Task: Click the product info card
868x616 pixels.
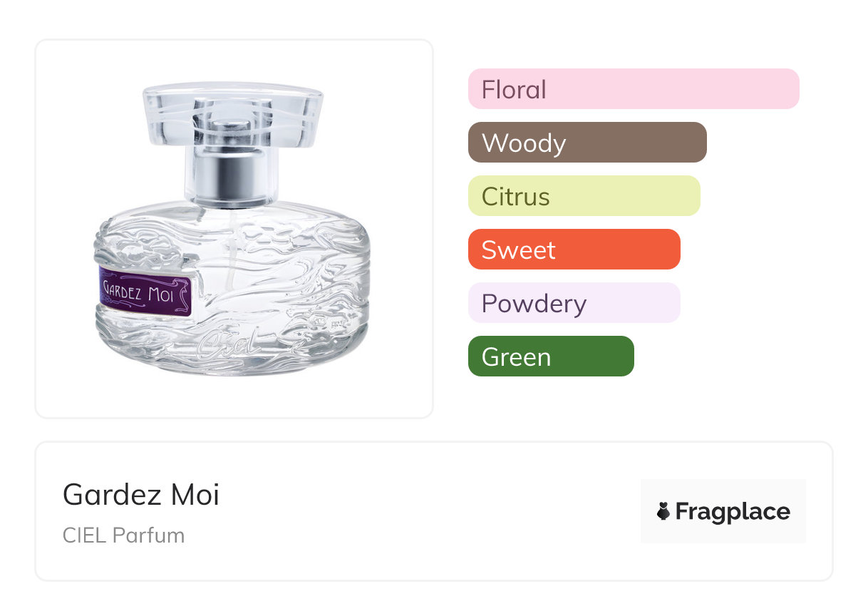Action: point(434,511)
